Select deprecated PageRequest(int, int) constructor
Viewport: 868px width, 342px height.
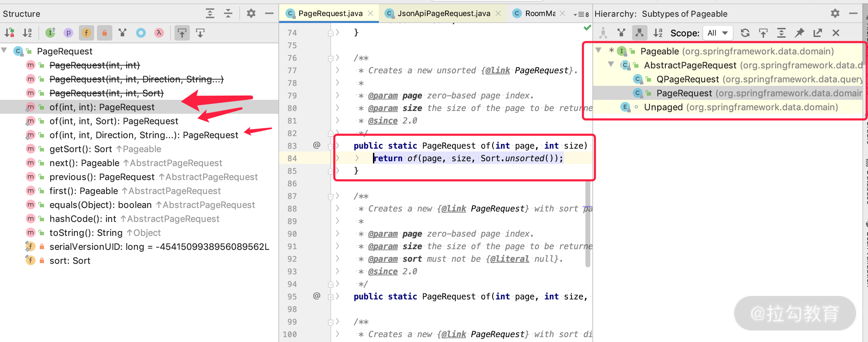click(139, 65)
